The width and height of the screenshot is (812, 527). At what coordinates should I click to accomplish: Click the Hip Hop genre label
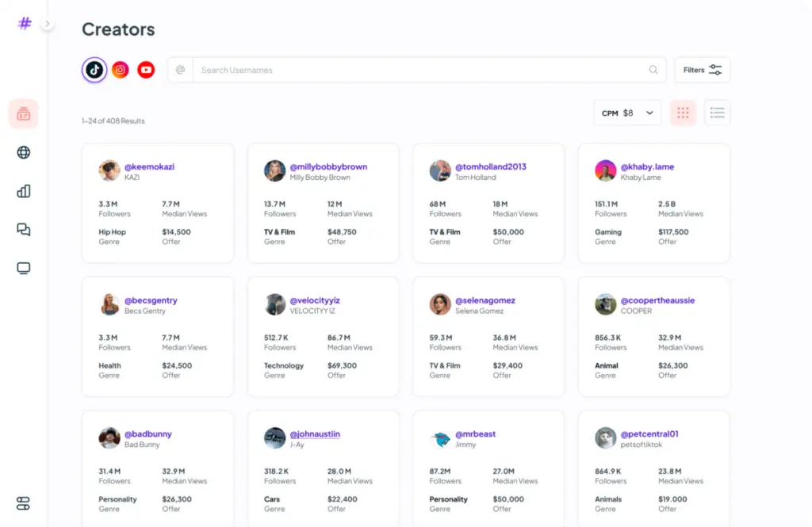112,232
